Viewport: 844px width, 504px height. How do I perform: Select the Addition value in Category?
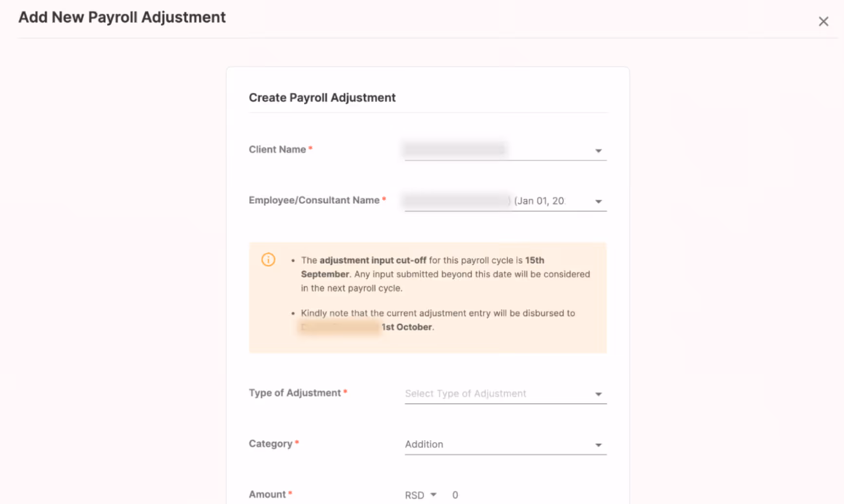tap(424, 444)
